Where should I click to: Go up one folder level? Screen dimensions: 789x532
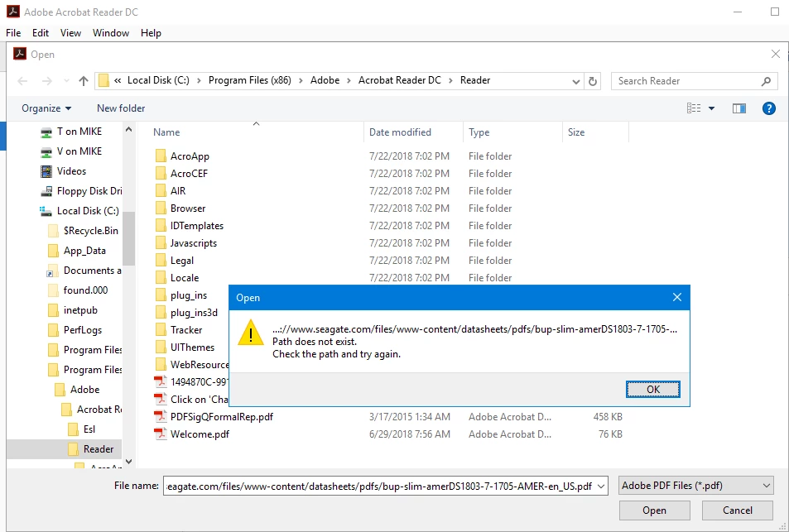84,81
